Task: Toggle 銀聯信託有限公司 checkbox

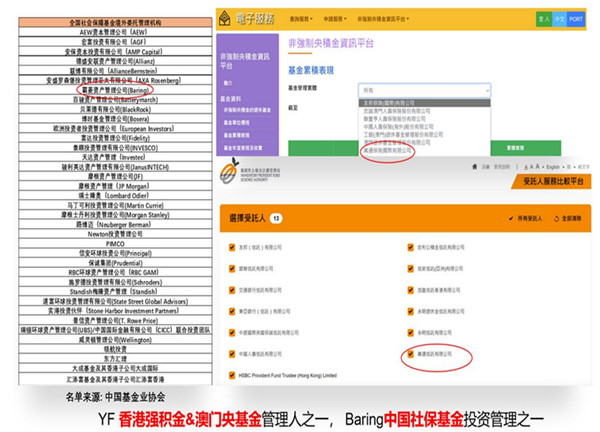Action: (232, 269)
